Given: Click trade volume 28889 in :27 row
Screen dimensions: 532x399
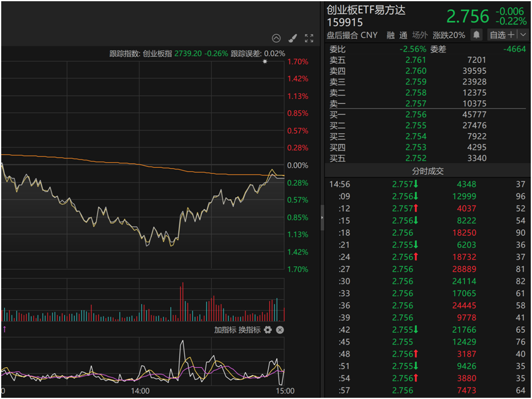Looking at the screenshot, I should pyautogui.click(x=464, y=269).
